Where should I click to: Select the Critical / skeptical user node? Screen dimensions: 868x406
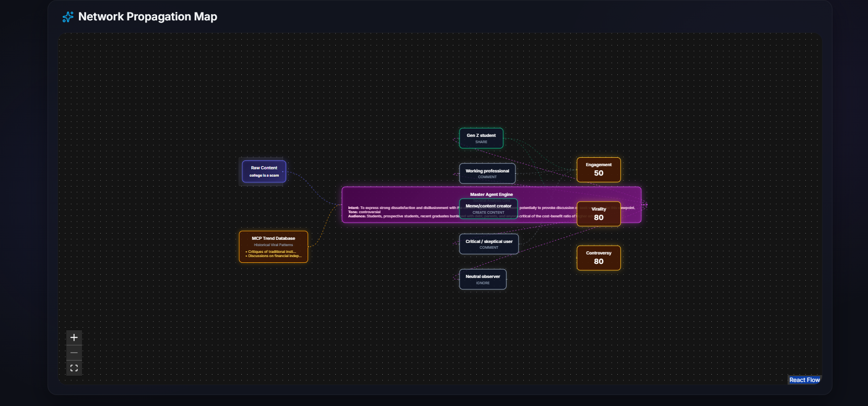tap(489, 244)
